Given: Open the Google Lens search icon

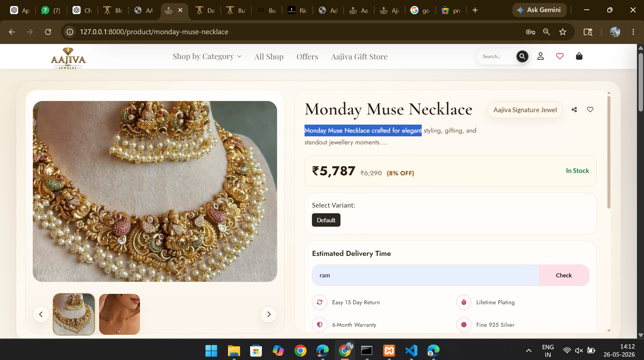Looking at the screenshot, I should pos(588,32).
